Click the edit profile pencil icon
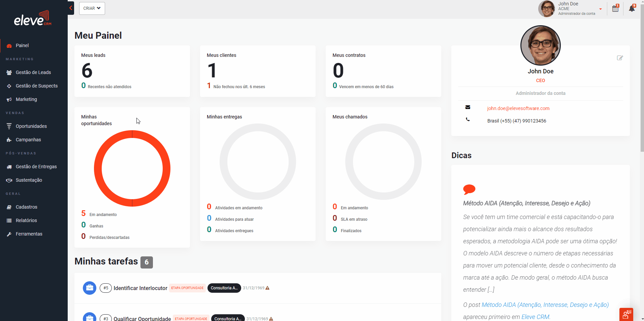The width and height of the screenshot is (644, 321). (620, 58)
